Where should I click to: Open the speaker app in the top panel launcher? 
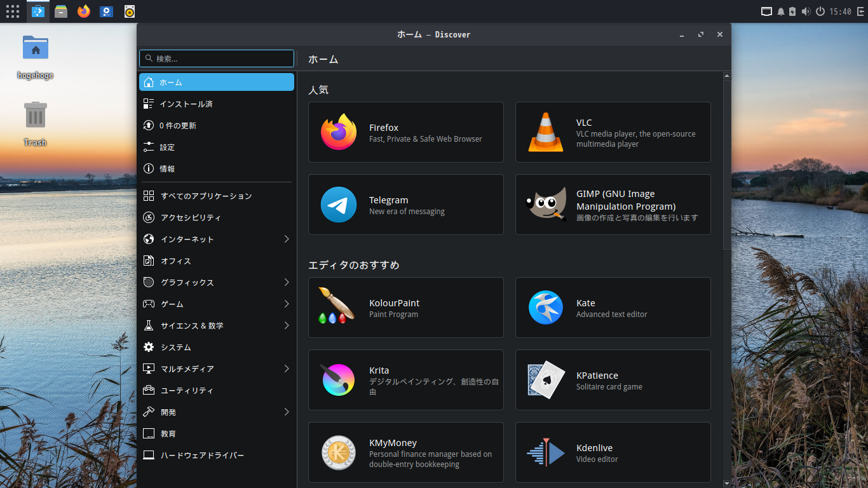(x=130, y=11)
